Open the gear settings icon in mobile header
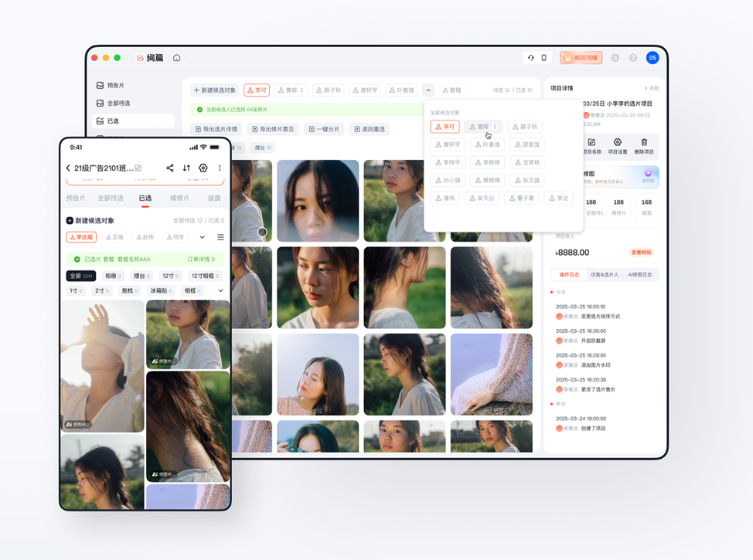This screenshot has height=560, width=753. (203, 168)
